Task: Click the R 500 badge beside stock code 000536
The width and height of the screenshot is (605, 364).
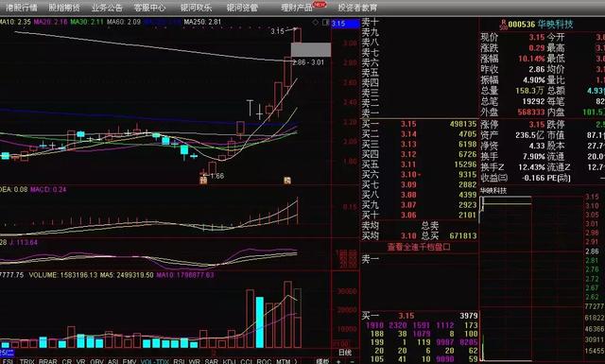Action: click(503, 25)
